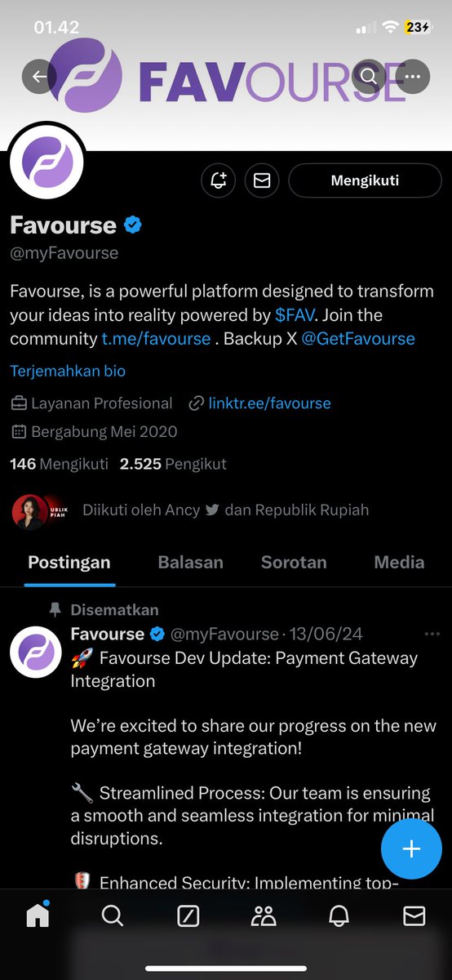Tap the blue compose plus button
Viewport: 452px width, 980px height.
pos(411,849)
